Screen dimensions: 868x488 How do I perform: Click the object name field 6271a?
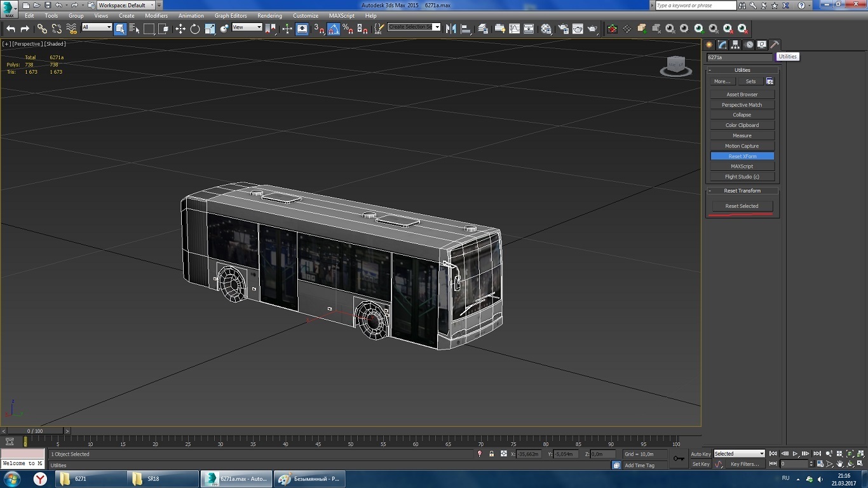[x=740, y=57]
